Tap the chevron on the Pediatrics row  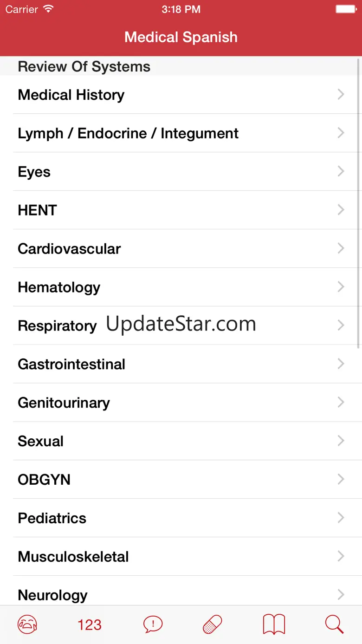point(341,518)
